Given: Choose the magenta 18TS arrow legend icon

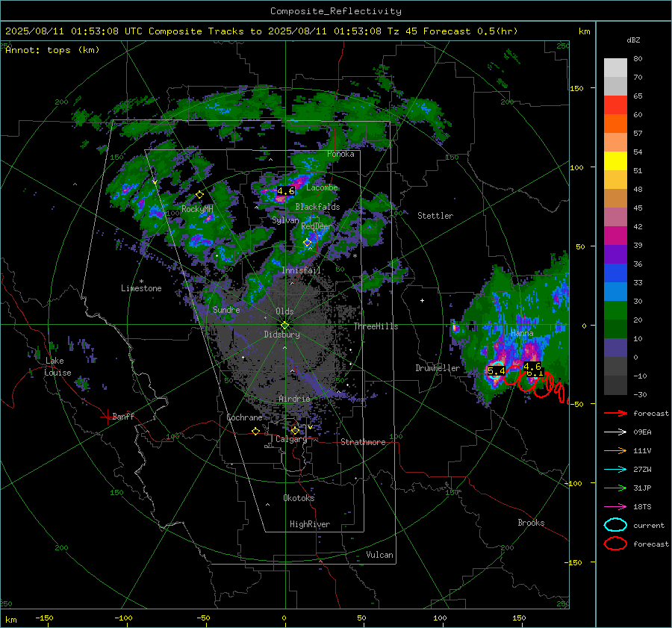Looking at the screenshot, I should 615,506.
